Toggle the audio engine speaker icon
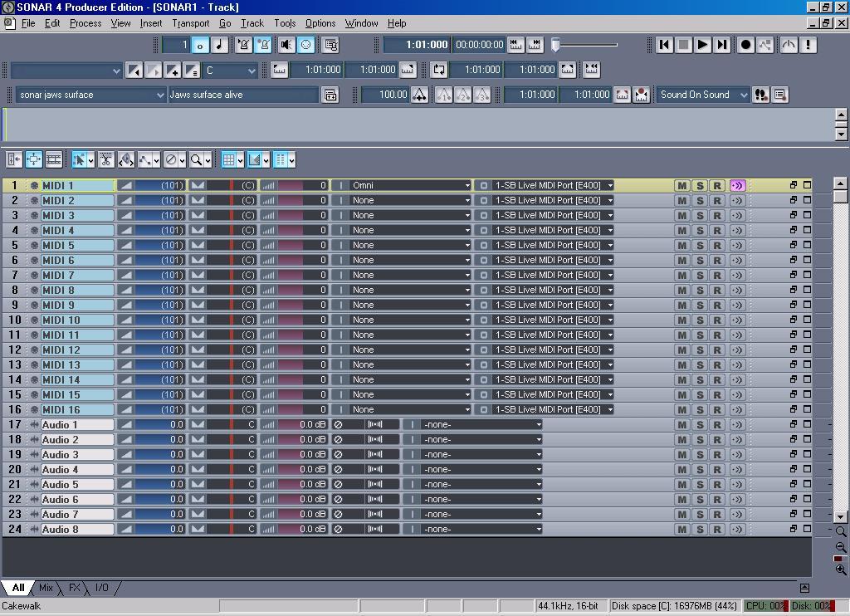Screen dimensions: 850x616 point(286,45)
